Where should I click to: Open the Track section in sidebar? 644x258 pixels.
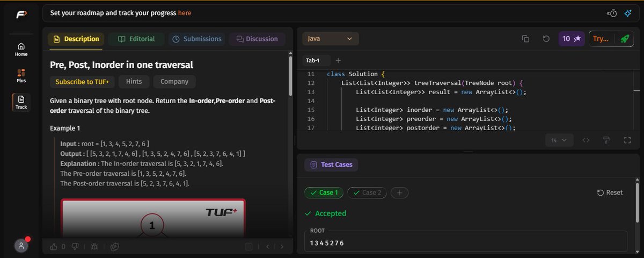(21, 102)
